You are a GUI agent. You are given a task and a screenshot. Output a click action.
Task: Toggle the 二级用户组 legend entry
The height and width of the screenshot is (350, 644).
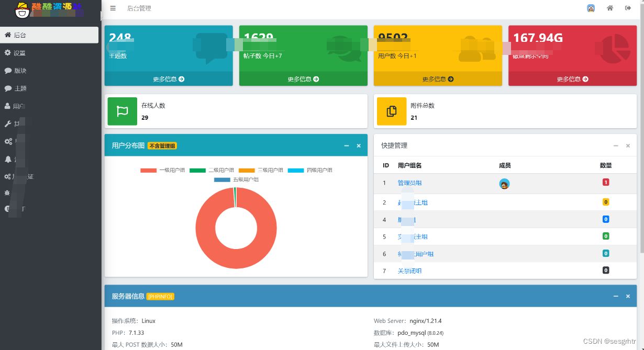(x=212, y=170)
